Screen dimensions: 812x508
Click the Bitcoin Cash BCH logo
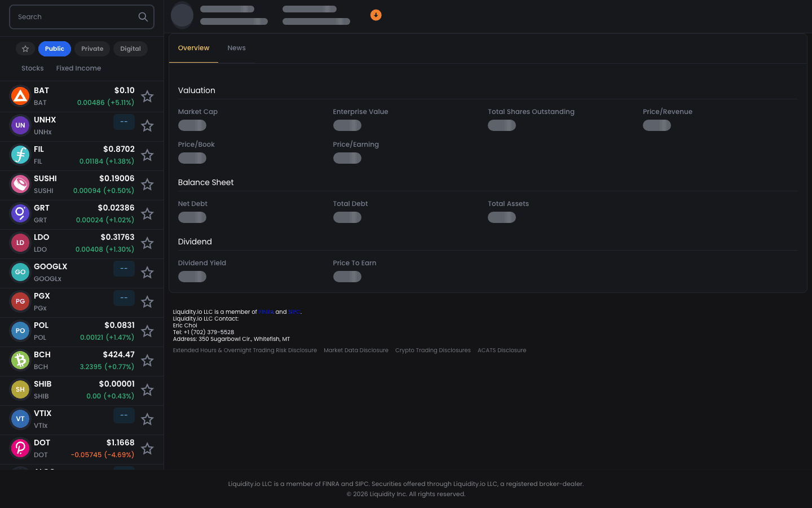tap(20, 360)
